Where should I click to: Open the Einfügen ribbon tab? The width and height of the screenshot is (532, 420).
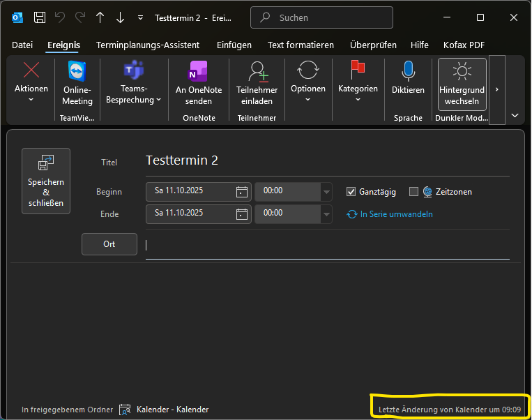[x=234, y=45]
